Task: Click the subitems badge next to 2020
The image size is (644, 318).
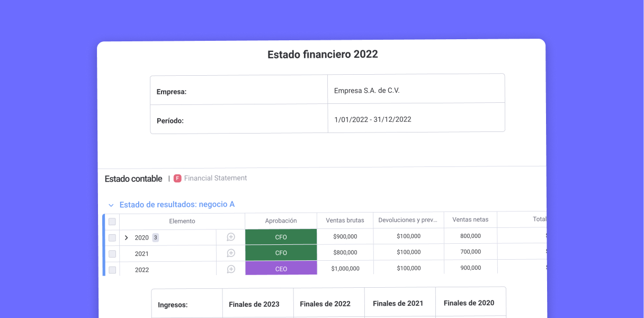Action: 155,237
